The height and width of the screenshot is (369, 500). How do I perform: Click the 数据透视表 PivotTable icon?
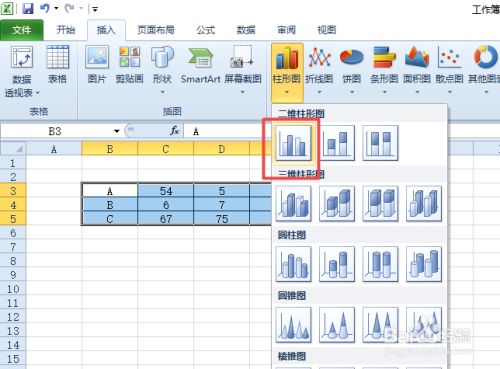[22, 57]
